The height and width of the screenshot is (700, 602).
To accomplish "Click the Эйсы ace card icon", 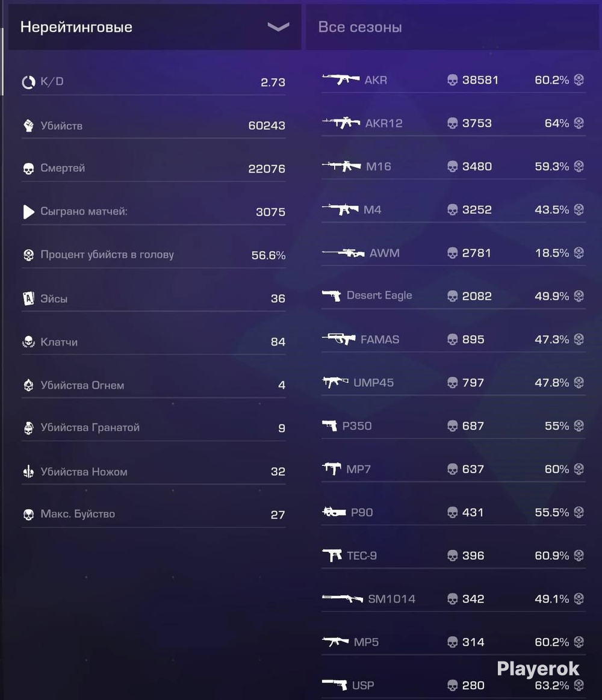I will coord(28,298).
